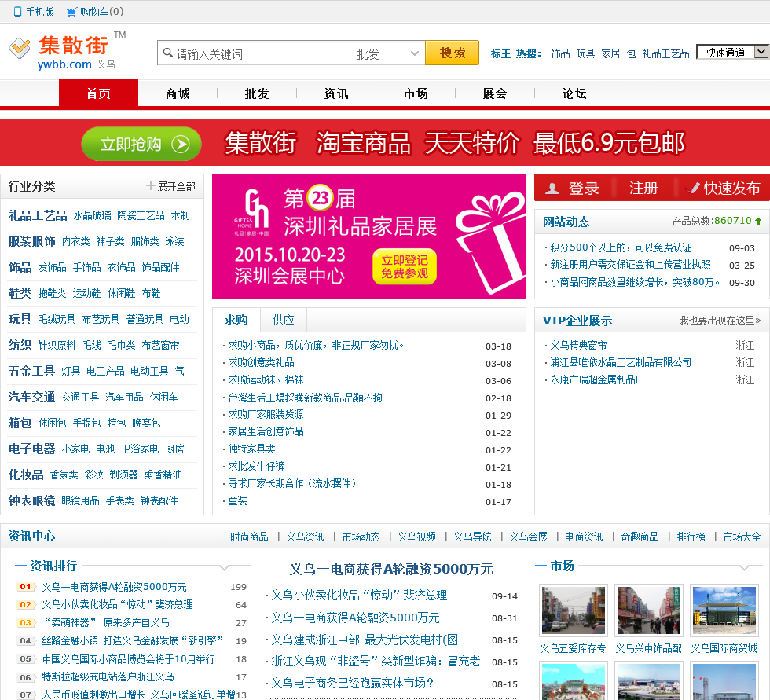Image resolution: width=770 pixels, height=700 pixels.
Task: Go to the 首页 tab
Action: (x=99, y=93)
